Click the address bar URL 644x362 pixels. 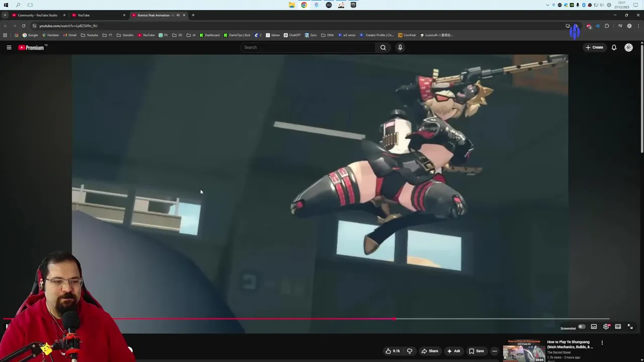pyautogui.click(x=68, y=26)
